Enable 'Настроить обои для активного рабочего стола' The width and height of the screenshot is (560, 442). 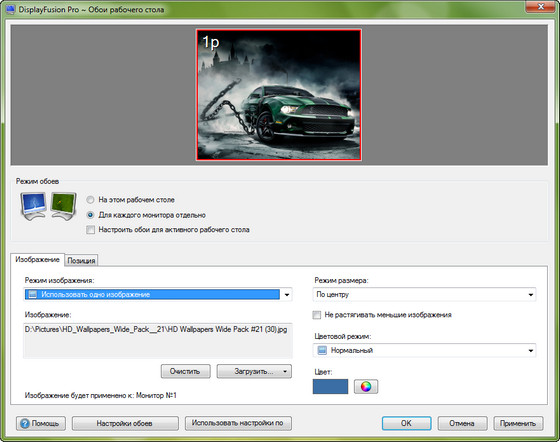90,230
